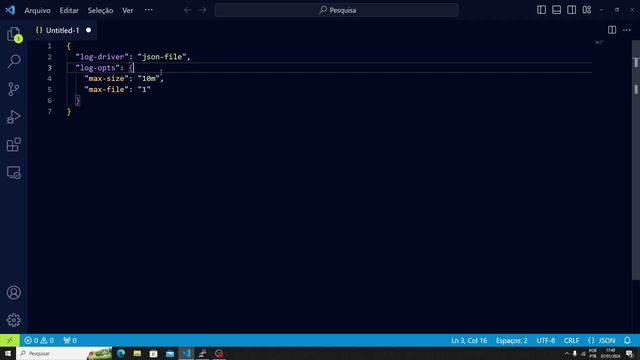Open the Seleção menu
This screenshot has width=640, height=360.
coord(100,11)
